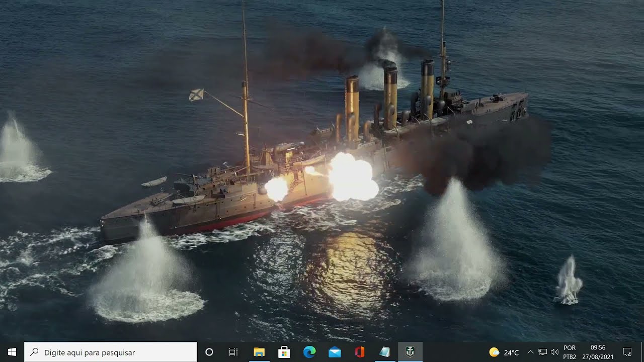Switch input language POR PTB2
Image resolution: width=644 pixels, height=362 pixels.
[570, 352]
